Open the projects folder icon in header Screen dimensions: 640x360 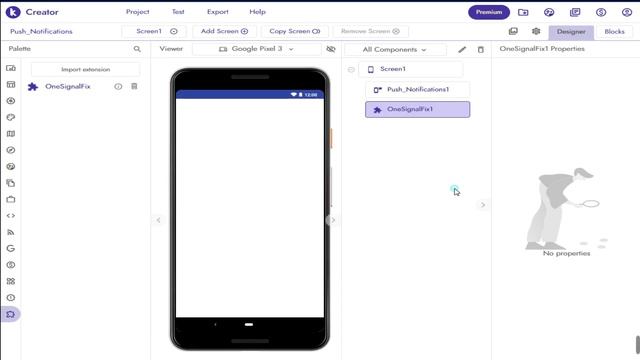tap(523, 12)
